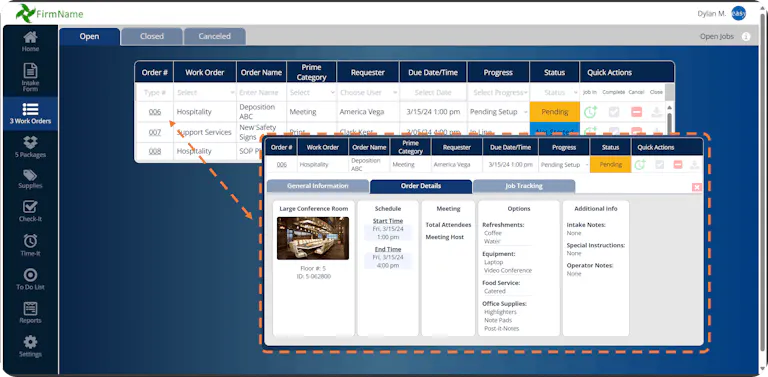The width and height of the screenshot is (768, 377).
Task: Click Job In clock icon for order 006
Action: (590, 112)
